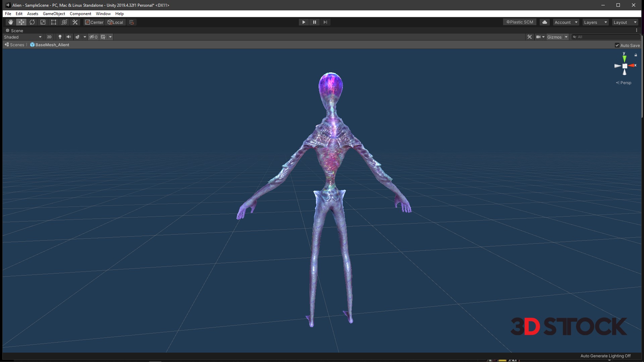
Task: Expand the Layers dropdown
Action: pyautogui.click(x=595, y=22)
